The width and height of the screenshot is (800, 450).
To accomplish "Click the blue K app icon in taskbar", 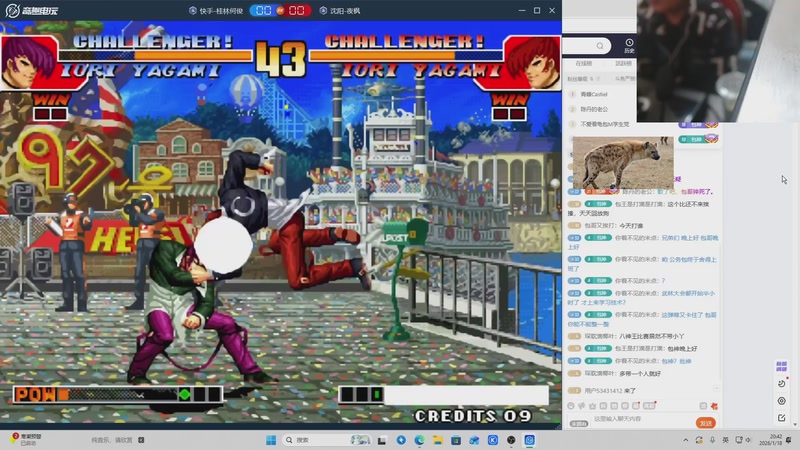I will pos(493,440).
